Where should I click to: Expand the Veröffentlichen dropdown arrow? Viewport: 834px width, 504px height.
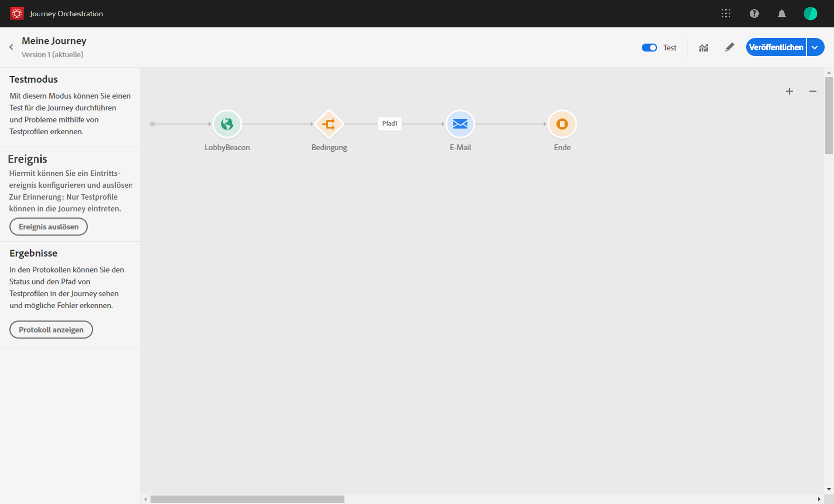pyautogui.click(x=815, y=47)
